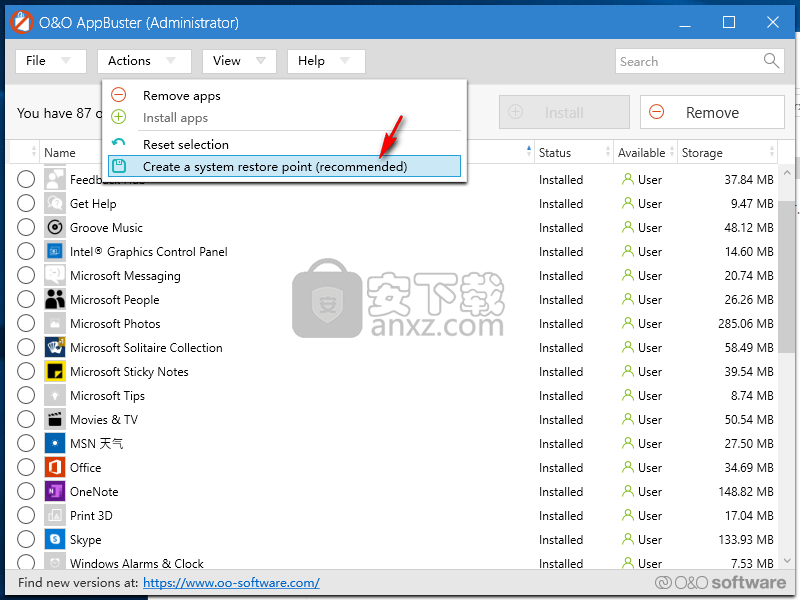Click the red minus icon beside Remove apps
800x600 pixels.
(x=118, y=95)
